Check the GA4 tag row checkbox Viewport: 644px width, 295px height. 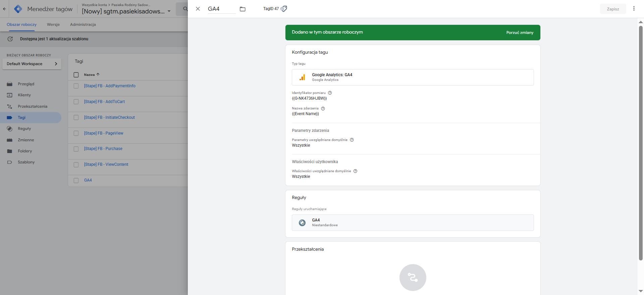[76, 180]
